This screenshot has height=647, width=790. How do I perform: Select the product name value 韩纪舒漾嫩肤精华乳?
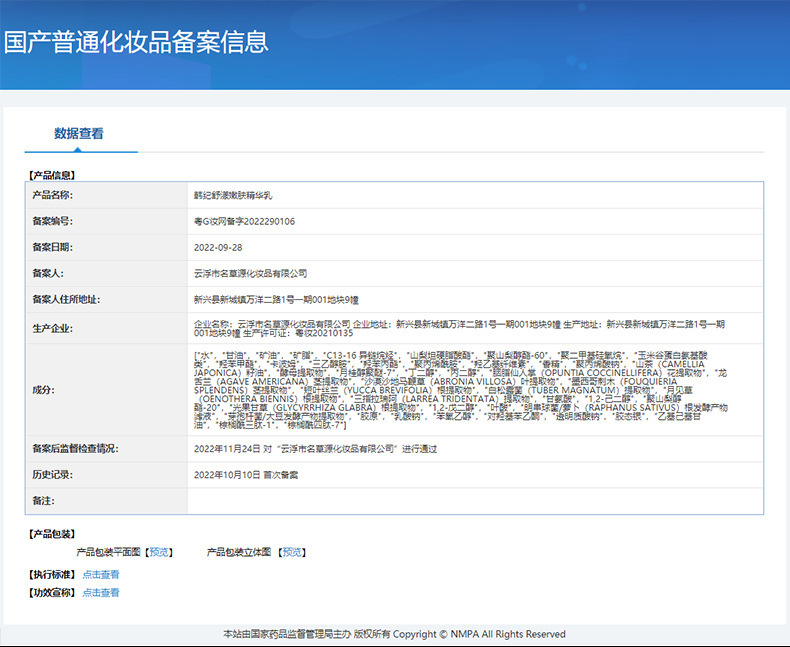tap(232, 195)
